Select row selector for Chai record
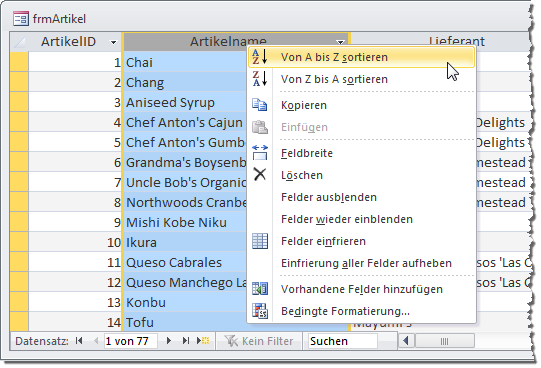This screenshot has height=368, width=541. click(x=19, y=62)
